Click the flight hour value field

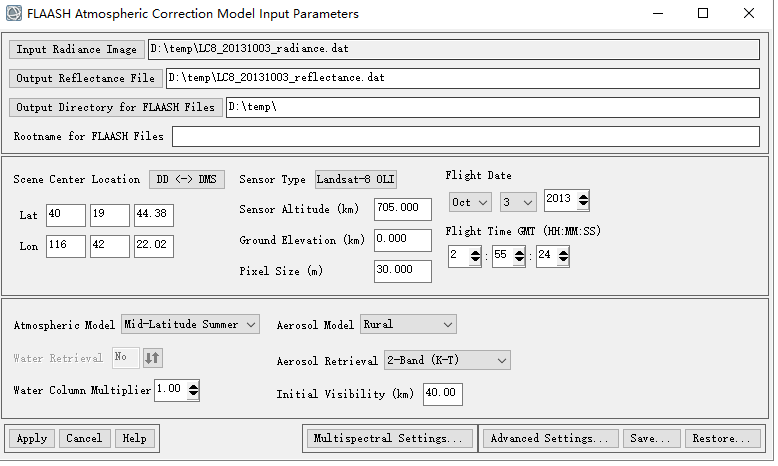pos(458,256)
